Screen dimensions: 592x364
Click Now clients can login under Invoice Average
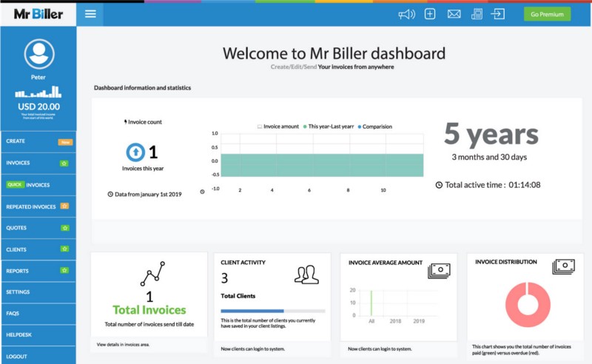[x=380, y=349]
